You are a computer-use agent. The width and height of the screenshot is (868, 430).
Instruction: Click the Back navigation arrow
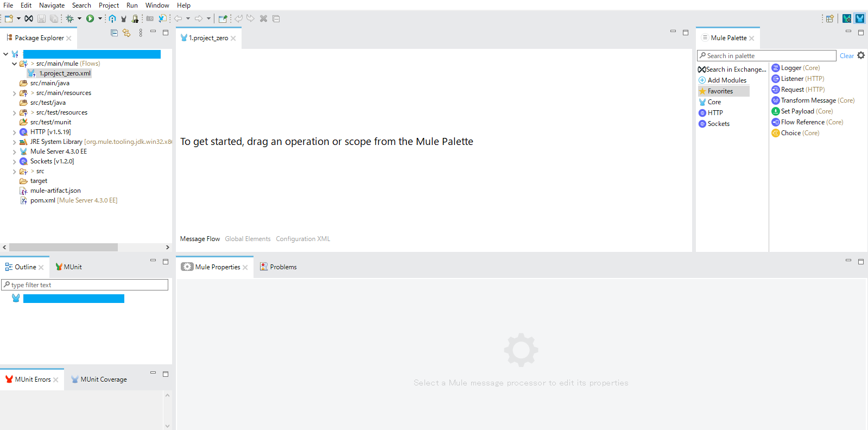(178, 18)
